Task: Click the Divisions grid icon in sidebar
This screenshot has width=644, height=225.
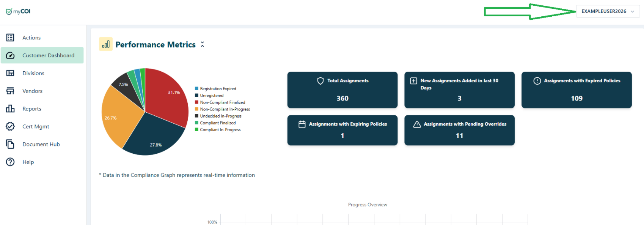Action: coord(10,73)
